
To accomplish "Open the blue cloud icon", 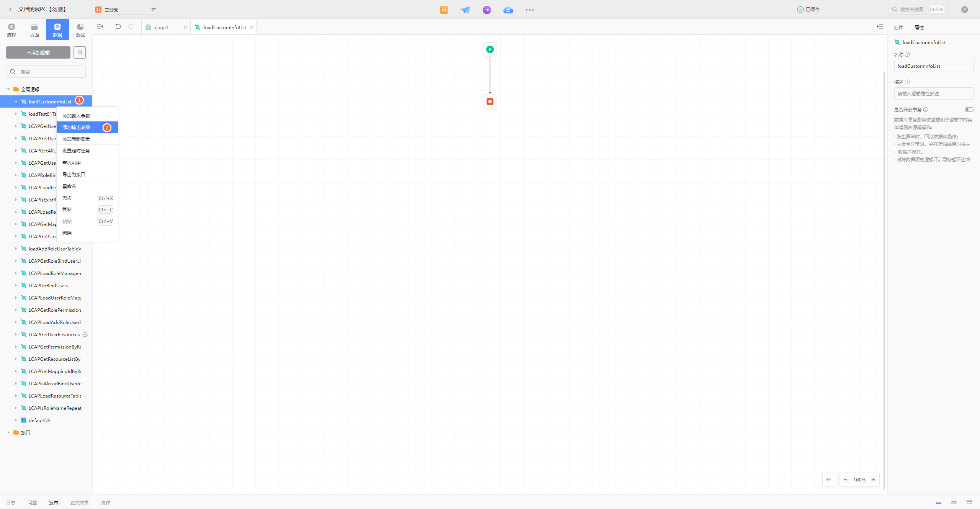I will click(x=508, y=10).
